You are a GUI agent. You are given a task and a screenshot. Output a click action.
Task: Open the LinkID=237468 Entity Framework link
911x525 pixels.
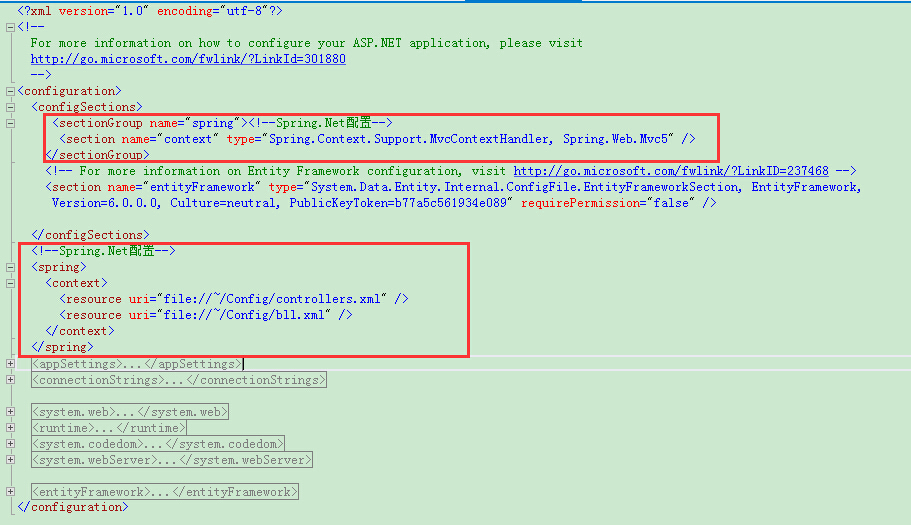671,171
